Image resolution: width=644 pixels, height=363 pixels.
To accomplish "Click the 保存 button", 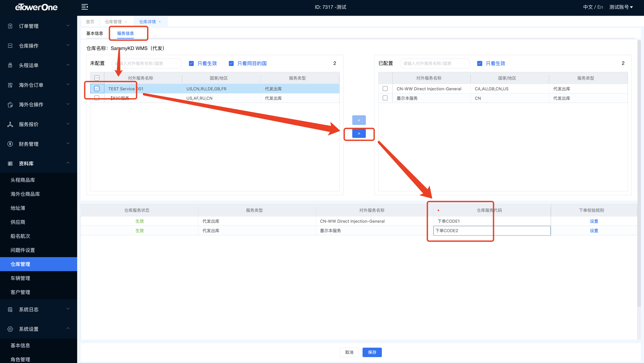I will point(372,352).
